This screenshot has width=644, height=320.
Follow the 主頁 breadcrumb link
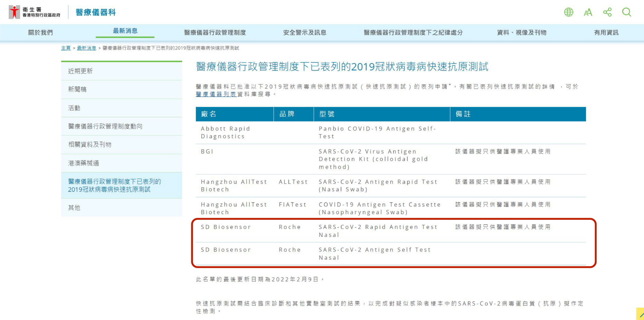pyautogui.click(x=66, y=48)
